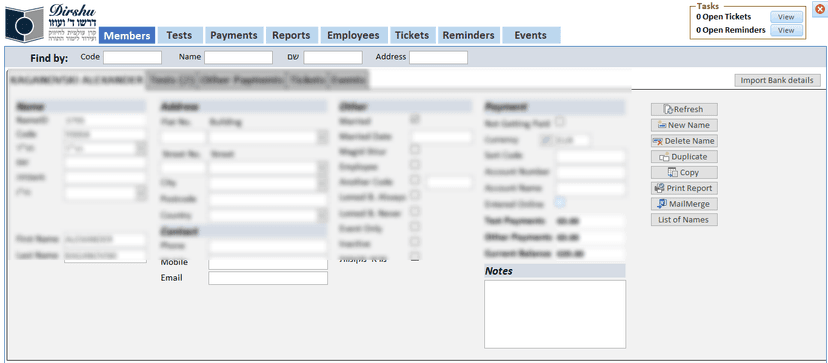Open the Building dropdown arrow
The image size is (828, 363).
(322, 138)
